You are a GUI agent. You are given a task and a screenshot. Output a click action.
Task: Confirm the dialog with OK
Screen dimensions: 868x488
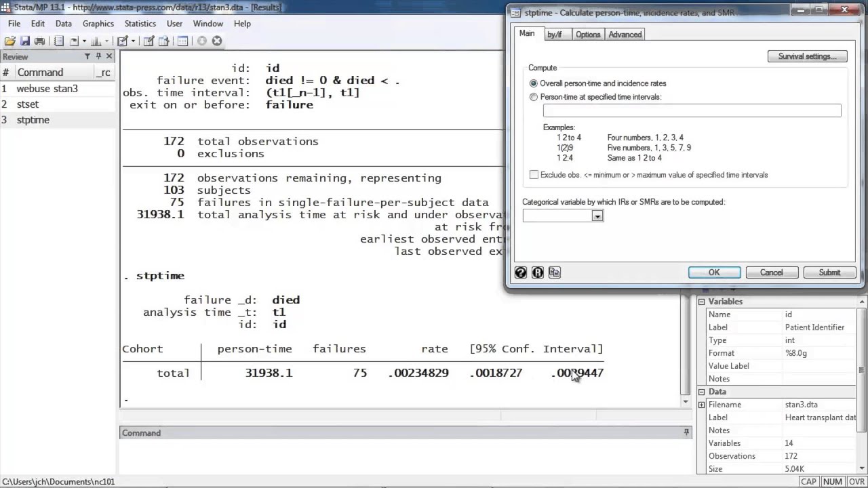coord(714,272)
